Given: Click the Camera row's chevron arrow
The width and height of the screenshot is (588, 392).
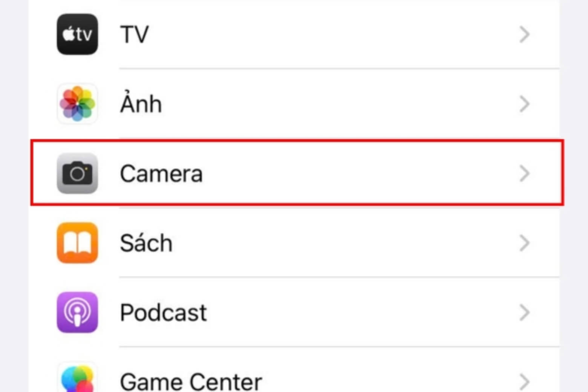Looking at the screenshot, I should coord(524,173).
